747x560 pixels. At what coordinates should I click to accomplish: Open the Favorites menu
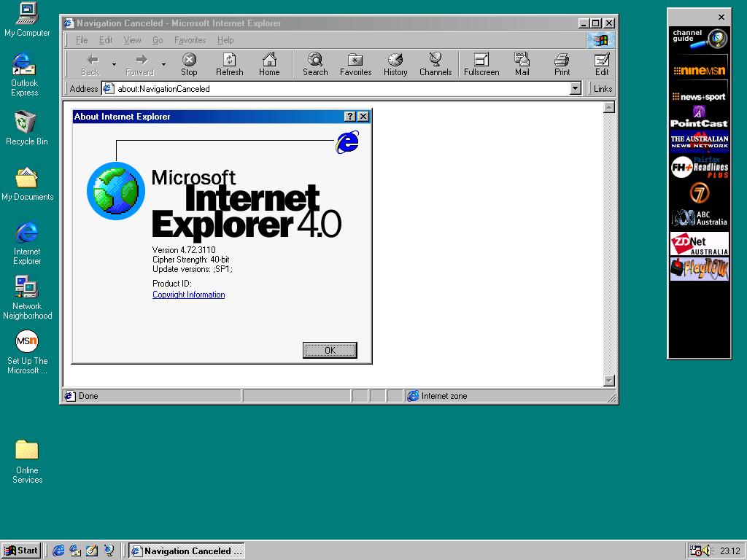click(x=190, y=40)
